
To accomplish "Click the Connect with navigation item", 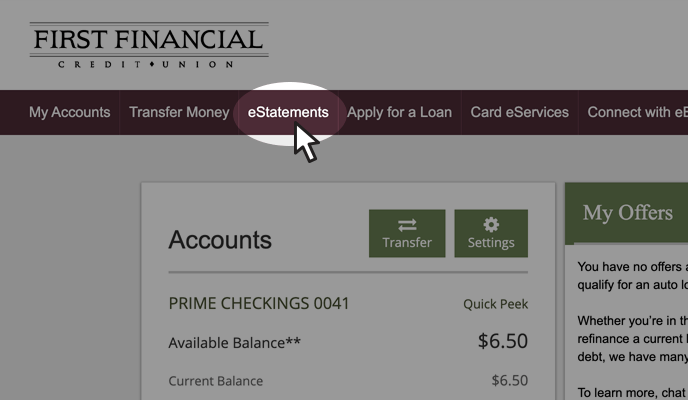I will 637,112.
